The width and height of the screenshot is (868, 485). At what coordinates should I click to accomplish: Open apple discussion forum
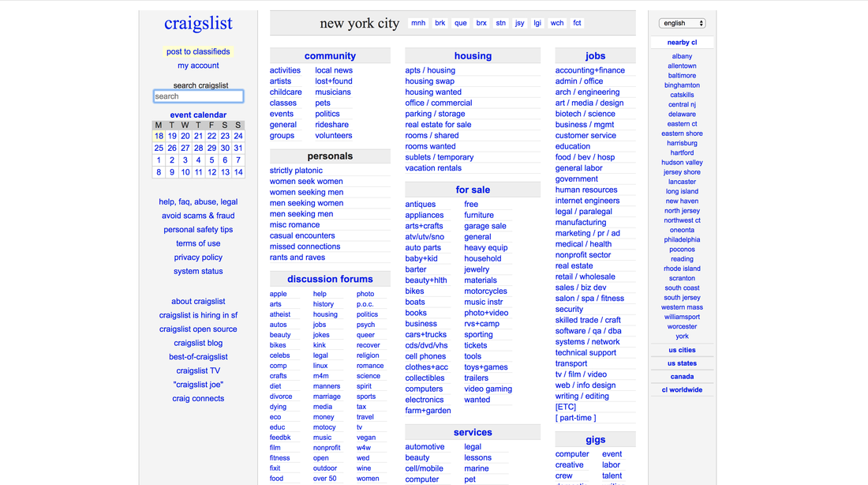point(278,294)
